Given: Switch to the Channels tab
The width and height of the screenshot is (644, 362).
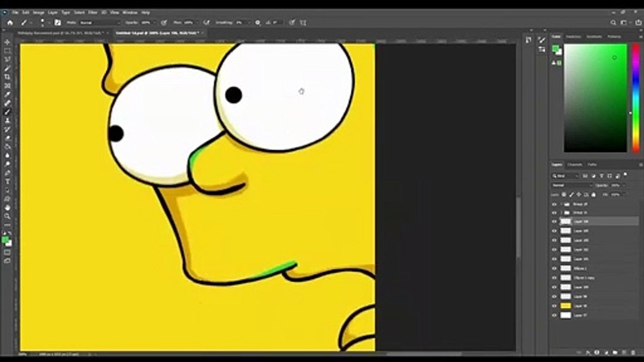Looking at the screenshot, I should (x=575, y=164).
